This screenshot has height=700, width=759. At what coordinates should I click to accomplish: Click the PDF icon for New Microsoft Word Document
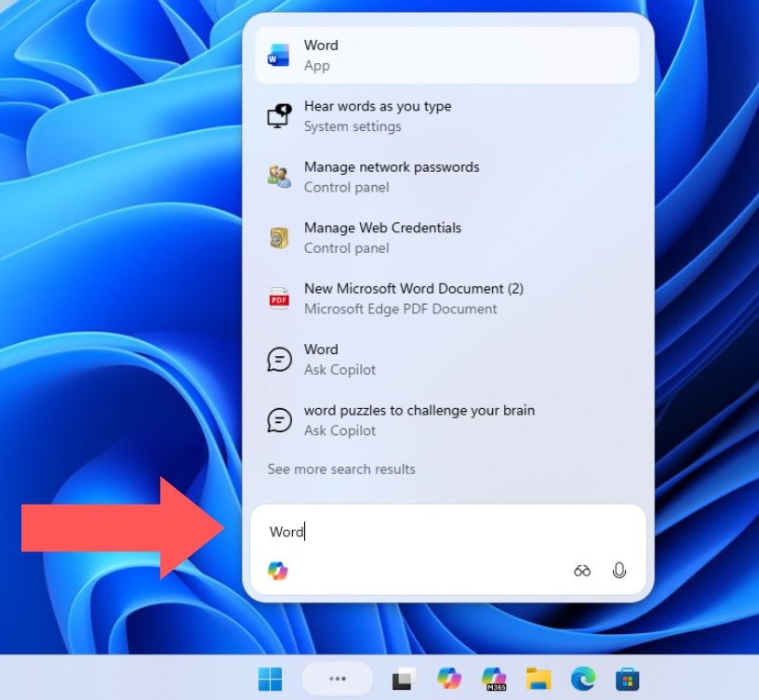[x=277, y=297]
